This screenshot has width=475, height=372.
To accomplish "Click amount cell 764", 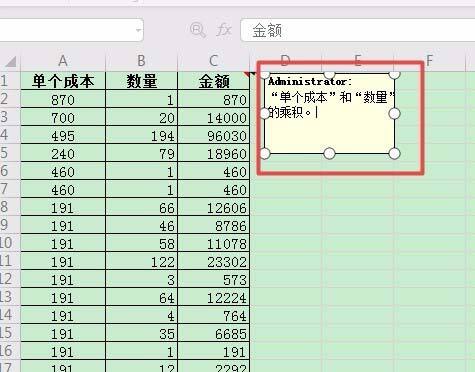I will 214,315.
